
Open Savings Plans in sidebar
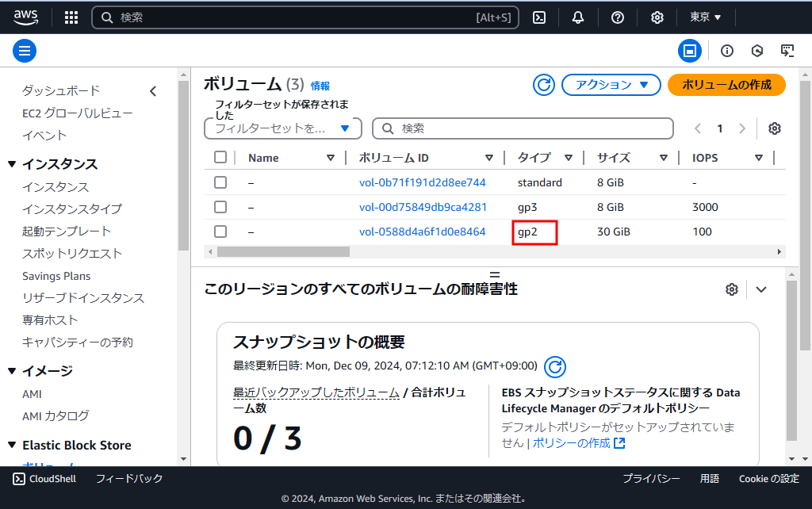click(56, 276)
